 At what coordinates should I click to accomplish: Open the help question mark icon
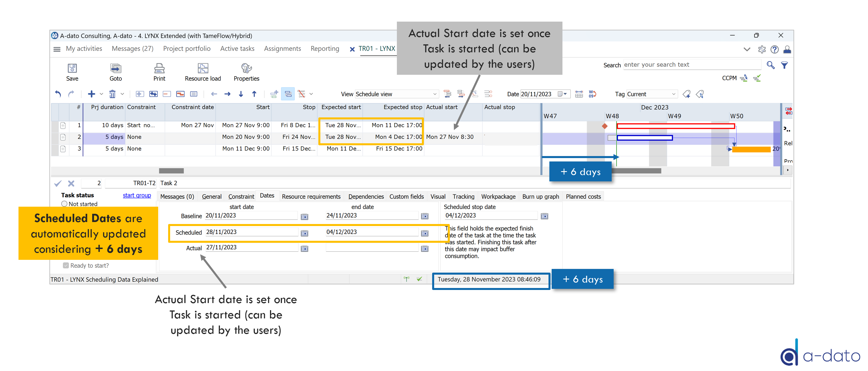pos(775,49)
